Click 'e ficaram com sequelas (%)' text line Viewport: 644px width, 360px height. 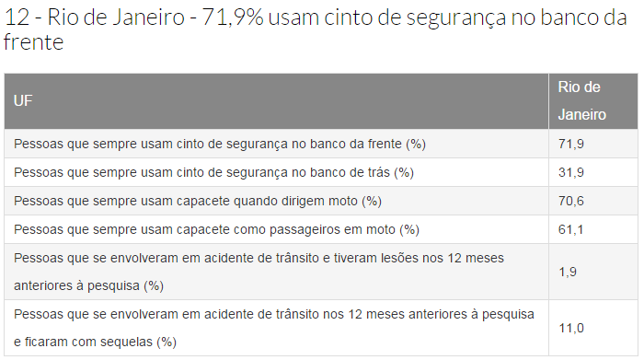(95, 342)
